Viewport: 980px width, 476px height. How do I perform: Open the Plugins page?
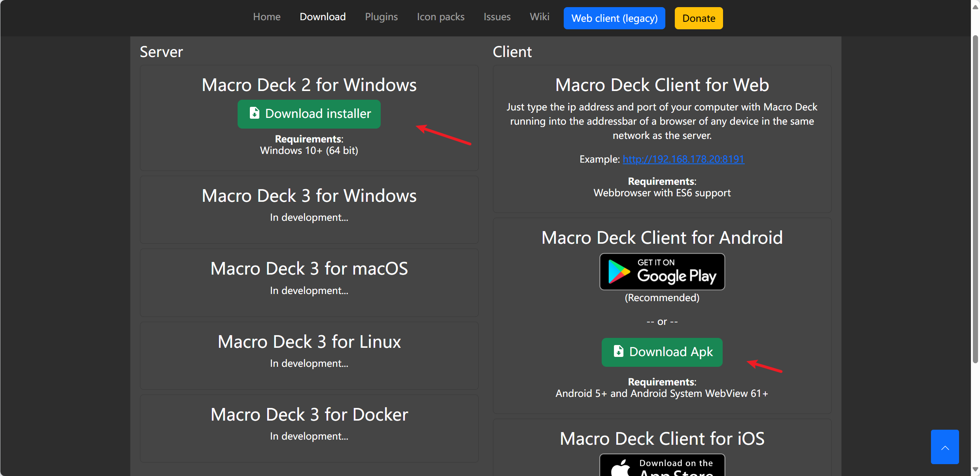(381, 17)
